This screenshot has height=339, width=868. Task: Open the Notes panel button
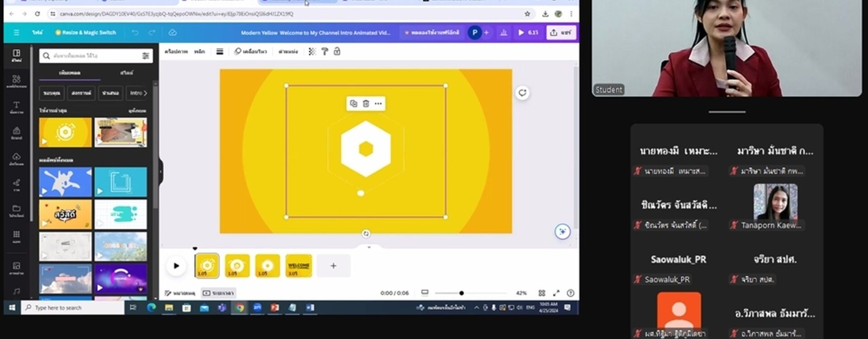pyautogui.click(x=180, y=293)
